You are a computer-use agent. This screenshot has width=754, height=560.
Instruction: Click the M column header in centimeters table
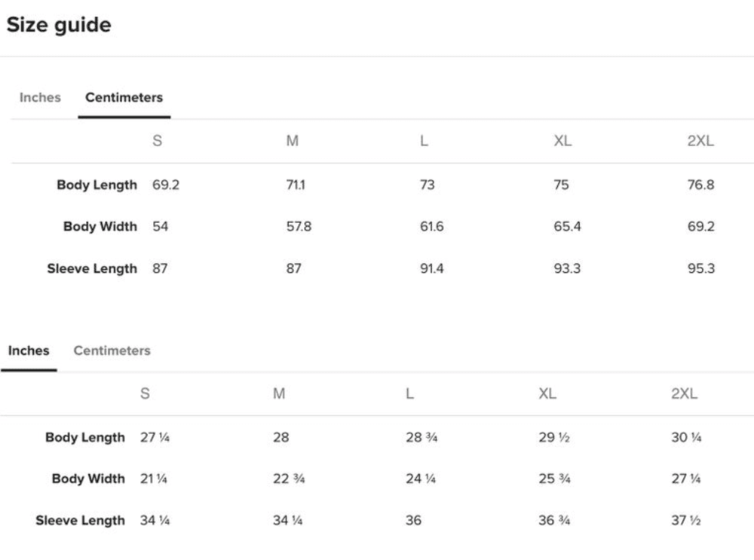click(293, 141)
